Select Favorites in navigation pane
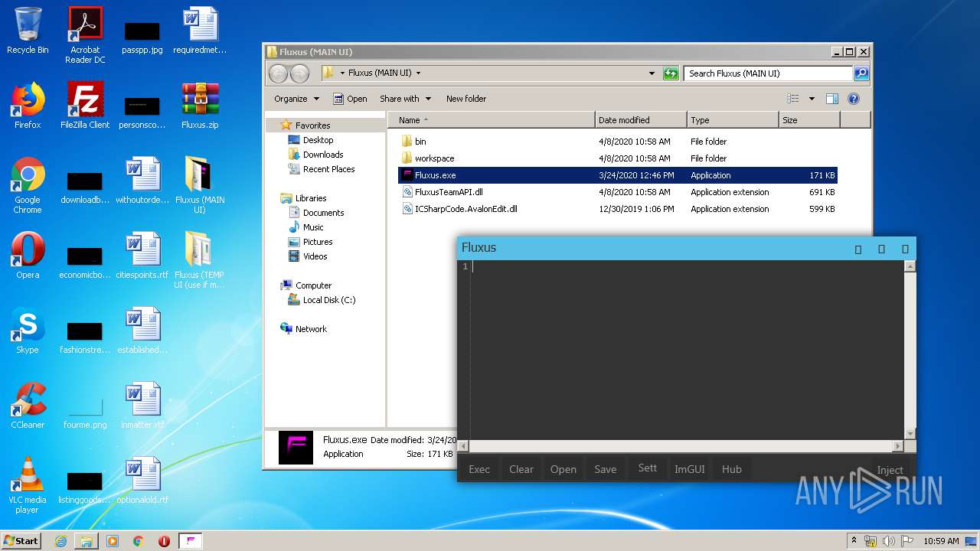 point(312,126)
